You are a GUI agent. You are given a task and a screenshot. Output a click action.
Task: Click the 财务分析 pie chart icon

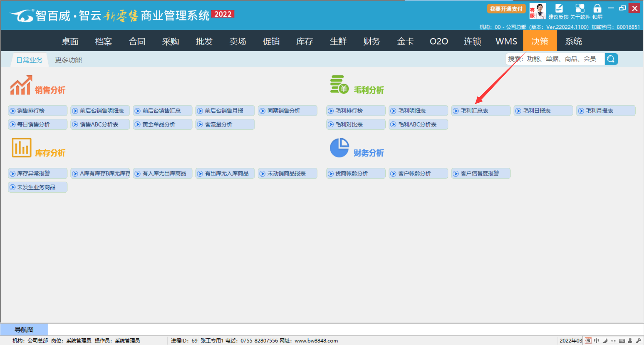point(339,148)
